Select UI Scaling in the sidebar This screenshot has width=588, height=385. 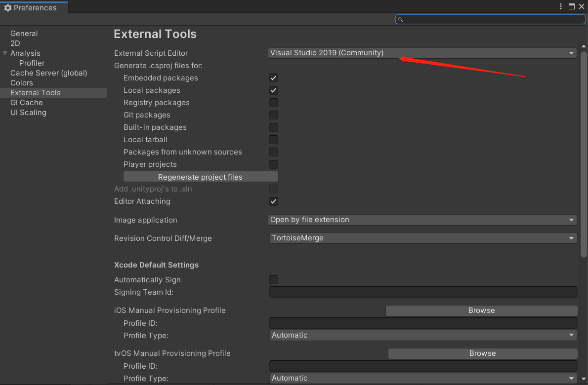tap(28, 112)
